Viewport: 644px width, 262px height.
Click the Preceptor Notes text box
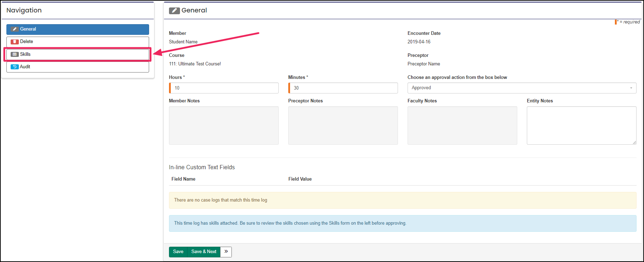pos(343,125)
